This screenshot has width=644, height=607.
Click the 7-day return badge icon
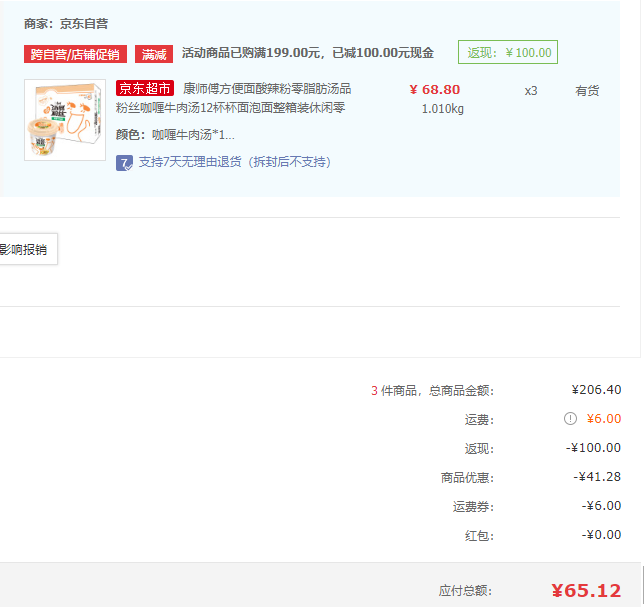[124, 163]
